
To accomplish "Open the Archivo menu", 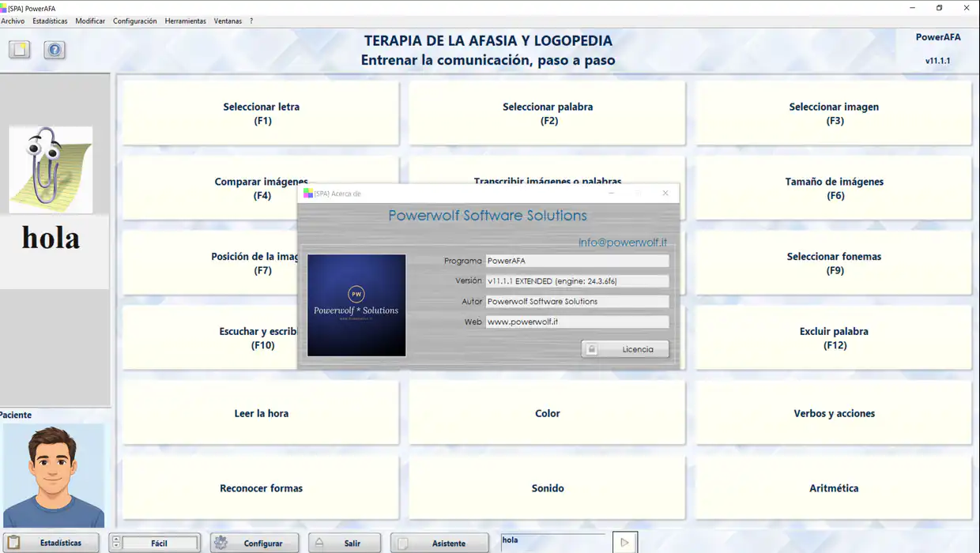I will pyautogui.click(x=13, y=21).
